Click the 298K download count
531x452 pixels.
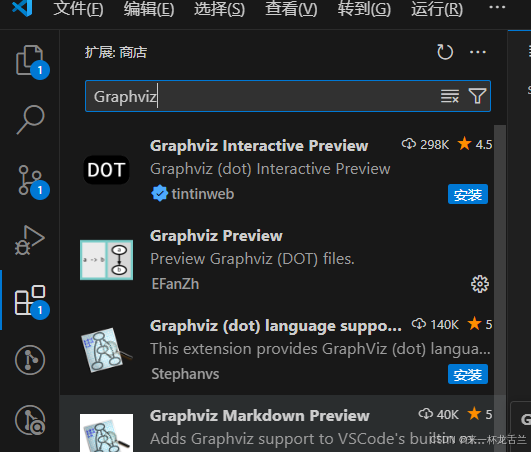(x=425, y=145)
